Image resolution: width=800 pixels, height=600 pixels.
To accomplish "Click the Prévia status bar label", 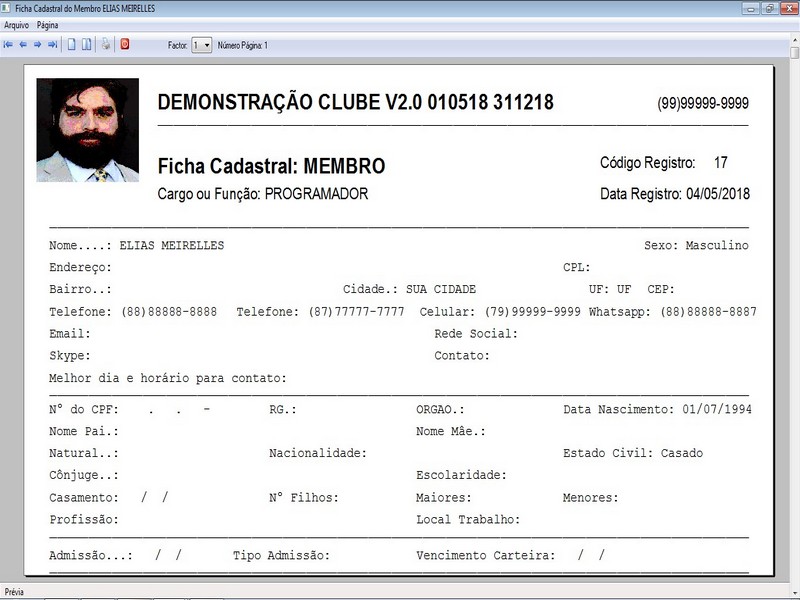I will tap(15, 592).
